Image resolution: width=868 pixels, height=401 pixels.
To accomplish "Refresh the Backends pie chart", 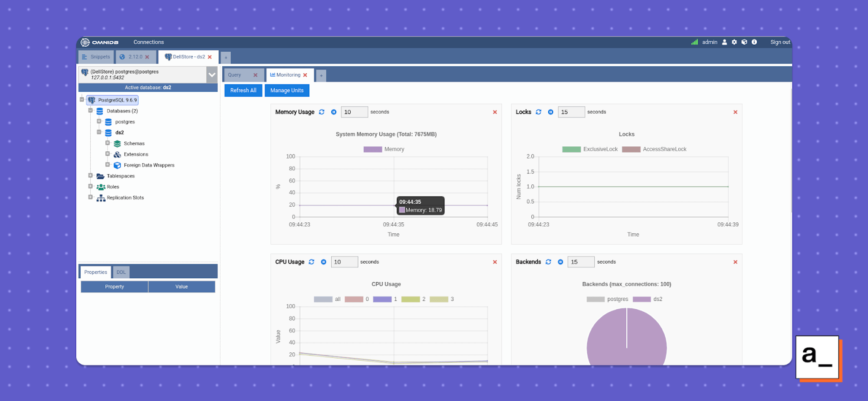I will pyautogui.click(x=548, y=262).
